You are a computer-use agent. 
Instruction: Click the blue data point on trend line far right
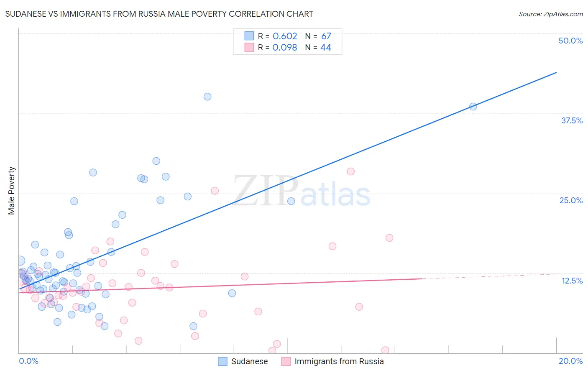473,107
